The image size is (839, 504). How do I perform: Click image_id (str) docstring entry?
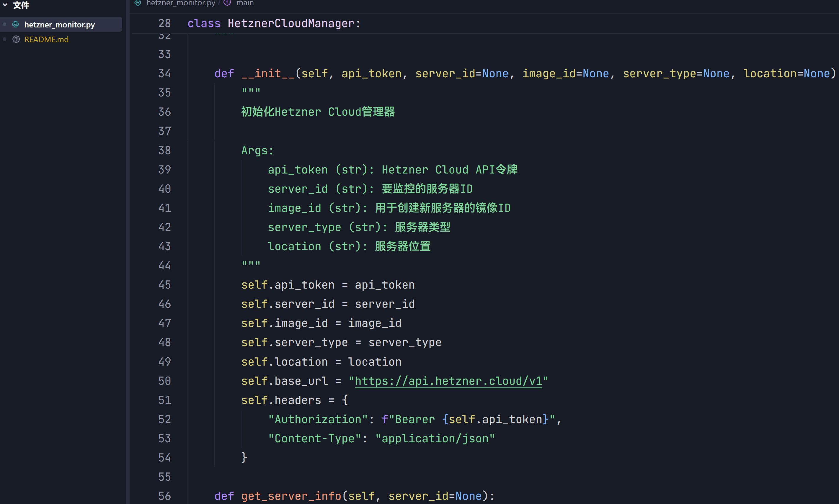click(x=389, y=208)
